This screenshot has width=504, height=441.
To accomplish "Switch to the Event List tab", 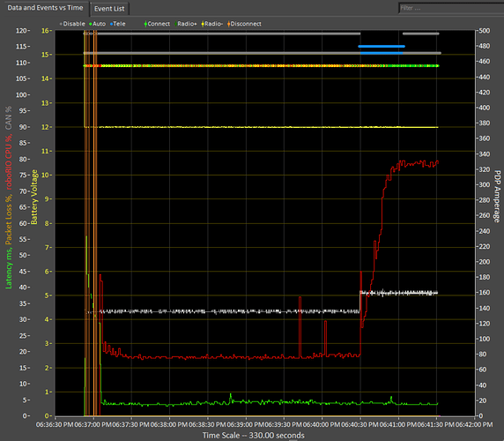I will [109, 9].
